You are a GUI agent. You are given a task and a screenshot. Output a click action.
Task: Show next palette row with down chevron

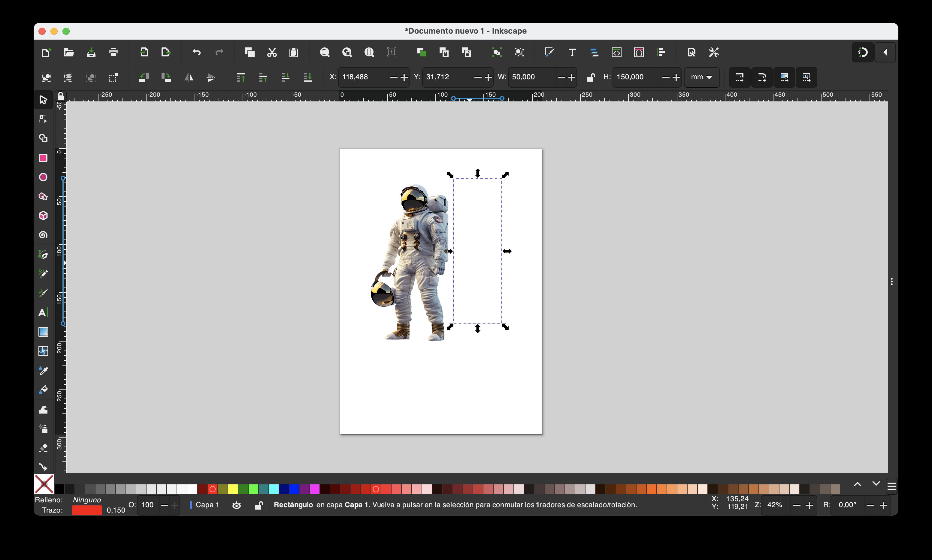click(x=876, y=484)
